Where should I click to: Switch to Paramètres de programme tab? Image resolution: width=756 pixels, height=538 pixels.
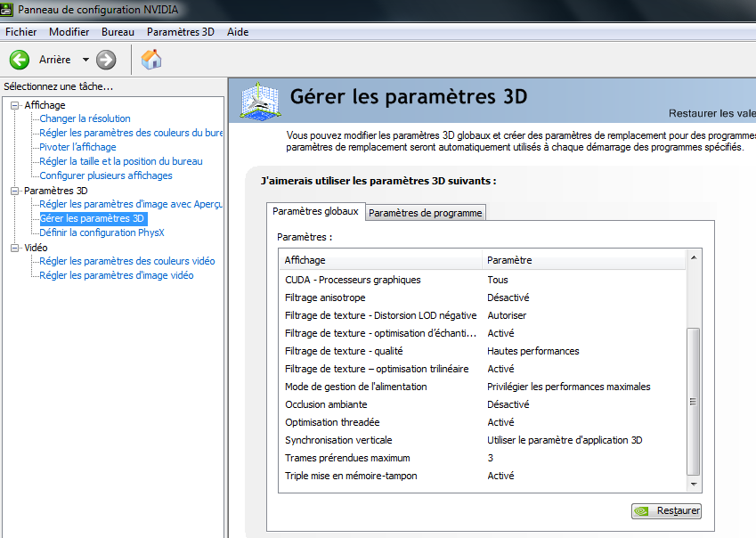(x=425, y=213)
